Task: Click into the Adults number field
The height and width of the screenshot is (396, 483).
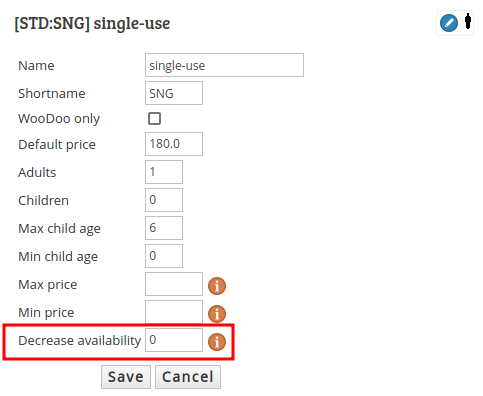Action: [x=164, y=172]
